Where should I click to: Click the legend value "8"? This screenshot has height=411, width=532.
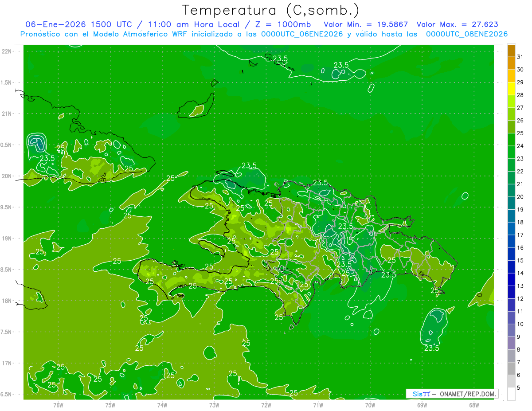(519, 349)
